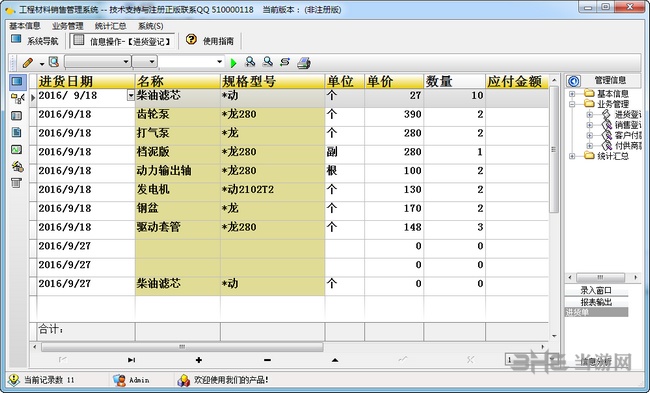Click the document preview magnifier icon
Viewport: 650px width, 393px height.
click(54, 62)
